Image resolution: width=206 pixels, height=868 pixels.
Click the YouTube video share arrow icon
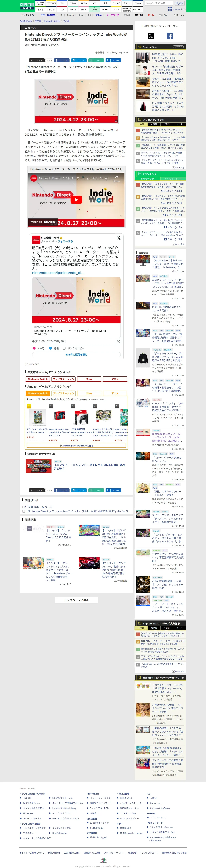(116, 177)
